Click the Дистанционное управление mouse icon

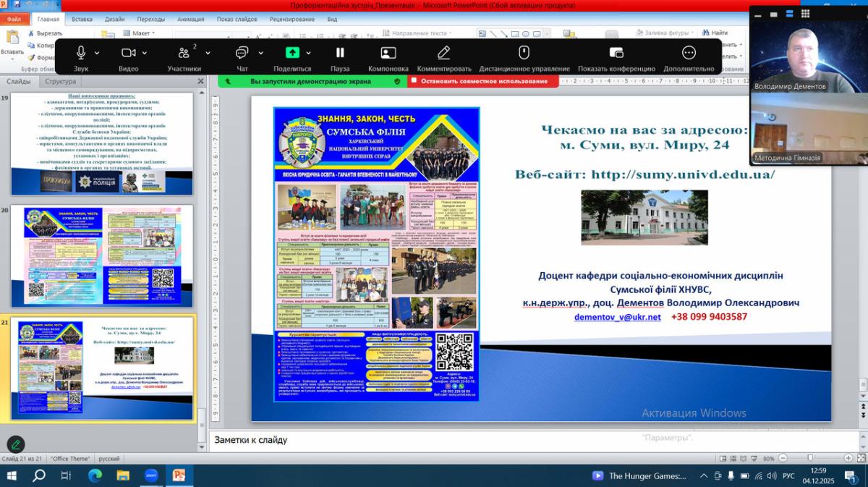click(x=524, y=53)
